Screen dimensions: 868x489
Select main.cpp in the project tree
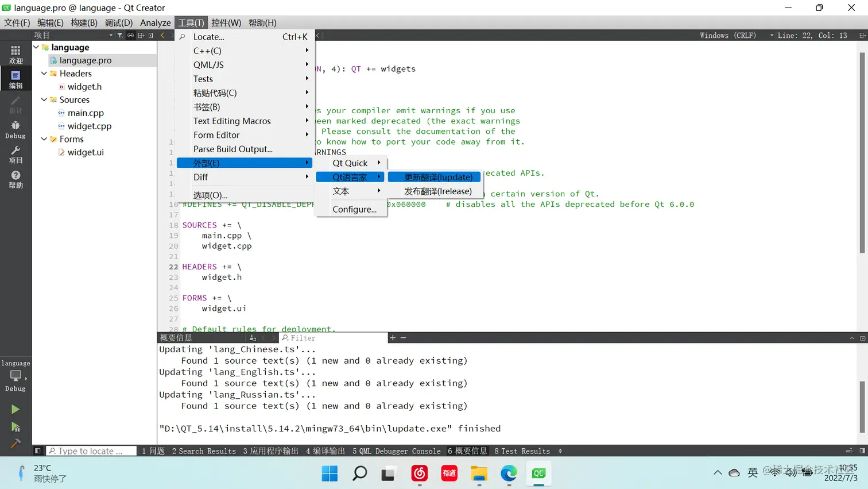pos(86,113)
